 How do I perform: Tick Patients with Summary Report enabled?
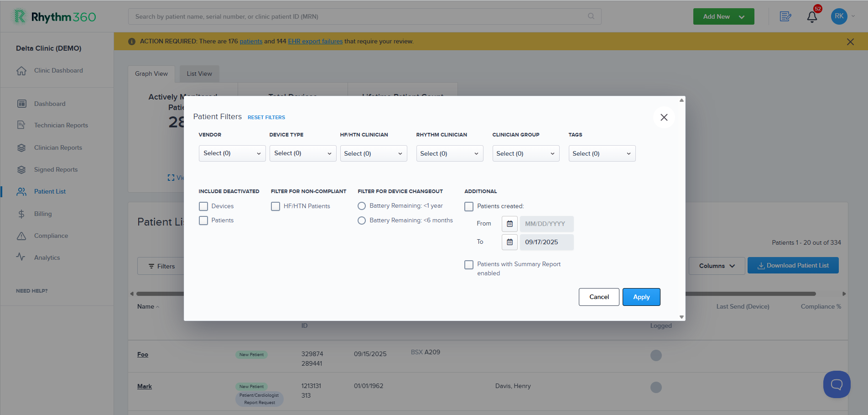pos(469,265)
